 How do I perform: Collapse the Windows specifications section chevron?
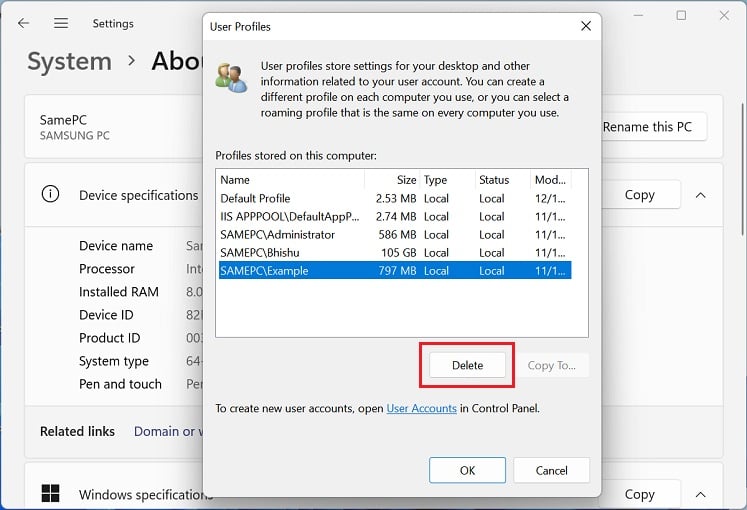tap(700, 494)
